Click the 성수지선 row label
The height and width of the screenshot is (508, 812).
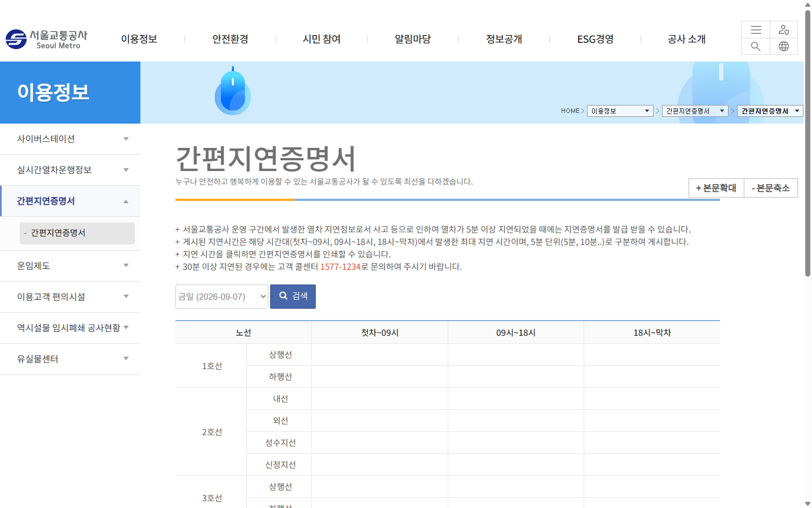[280, 443]
